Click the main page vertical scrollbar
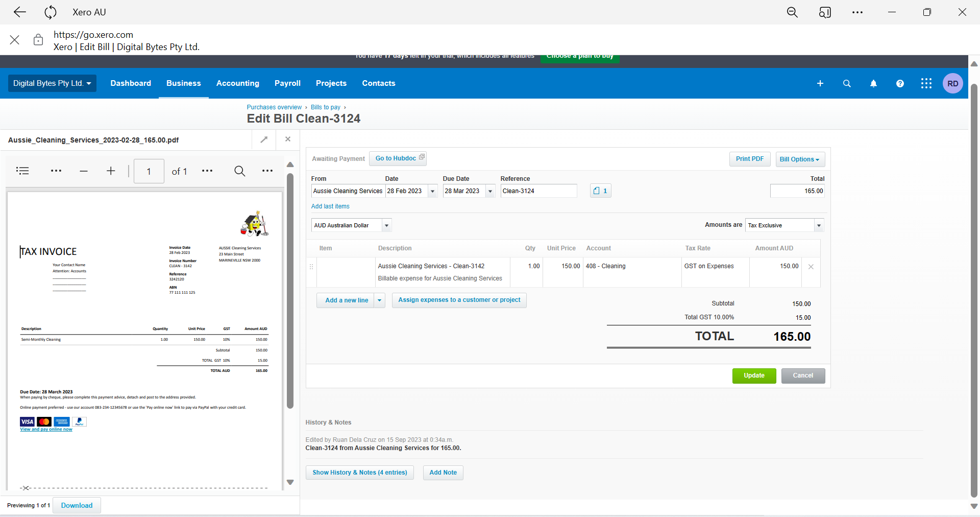Image resolution: width=980 pixels, height=517 pixels. tap(974, 290)
